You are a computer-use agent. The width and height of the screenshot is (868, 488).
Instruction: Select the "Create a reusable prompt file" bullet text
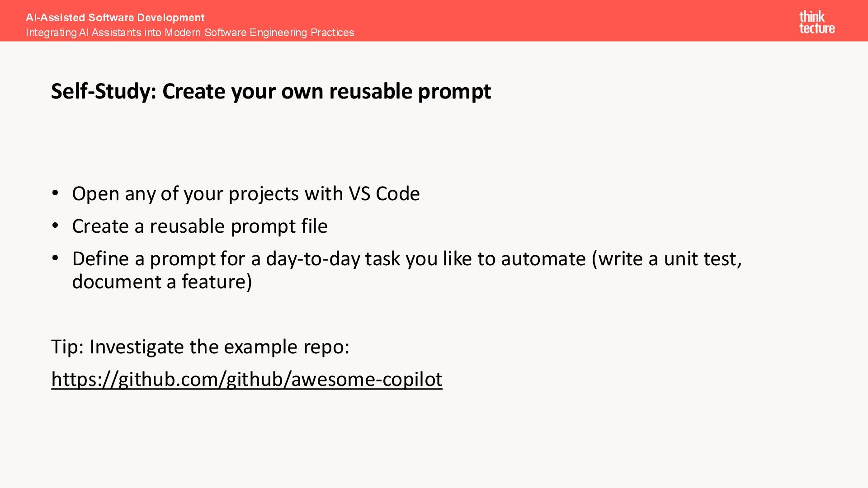(199, 226)
